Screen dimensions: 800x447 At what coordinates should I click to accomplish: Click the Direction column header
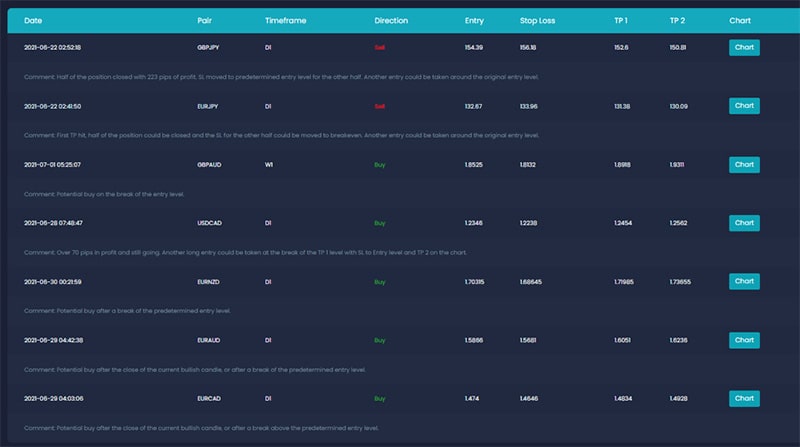[x=391, y=20]
